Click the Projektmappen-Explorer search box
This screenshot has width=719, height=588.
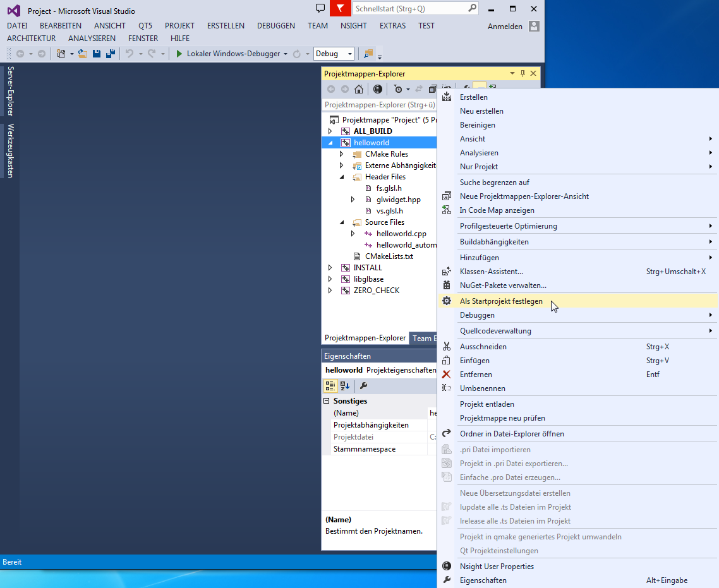tap(380, 105)
